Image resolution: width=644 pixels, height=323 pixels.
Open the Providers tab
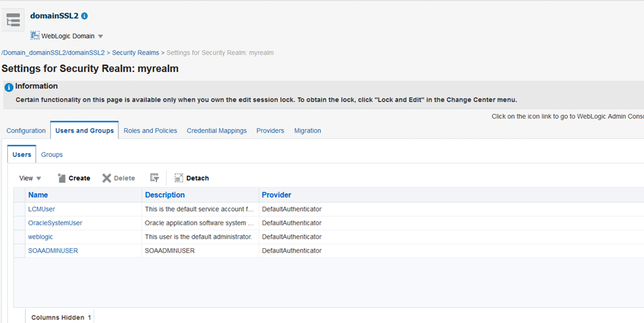[270, 130]
